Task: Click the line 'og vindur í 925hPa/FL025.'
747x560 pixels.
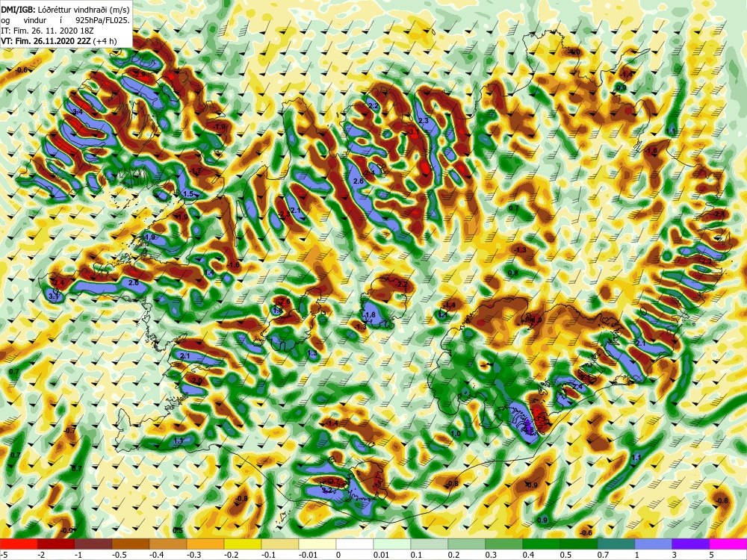Action: coord(65,20)
